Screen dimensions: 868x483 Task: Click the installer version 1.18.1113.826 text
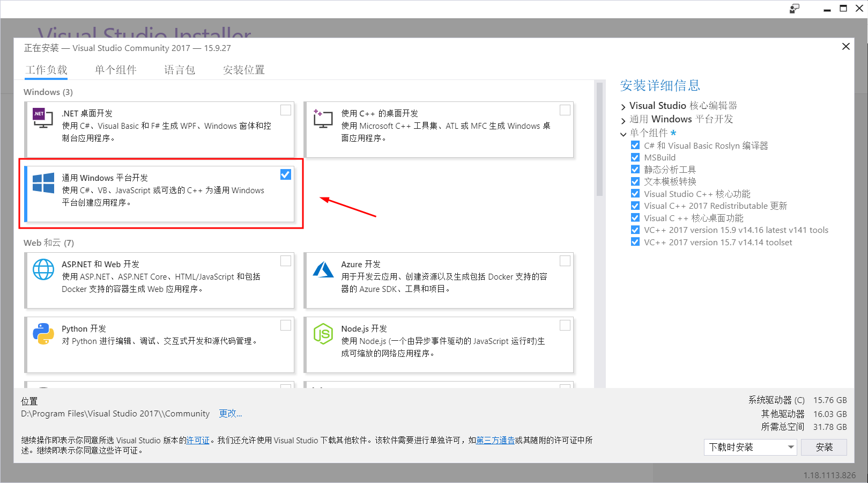tap(829, 475)
